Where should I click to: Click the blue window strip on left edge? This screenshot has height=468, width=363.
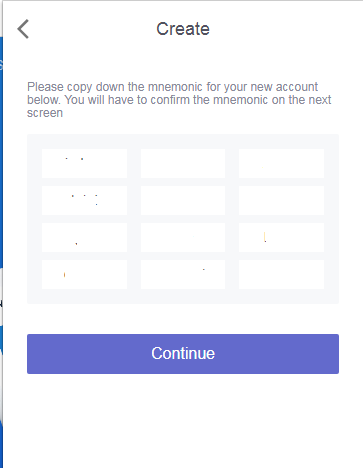click(1, 150)
